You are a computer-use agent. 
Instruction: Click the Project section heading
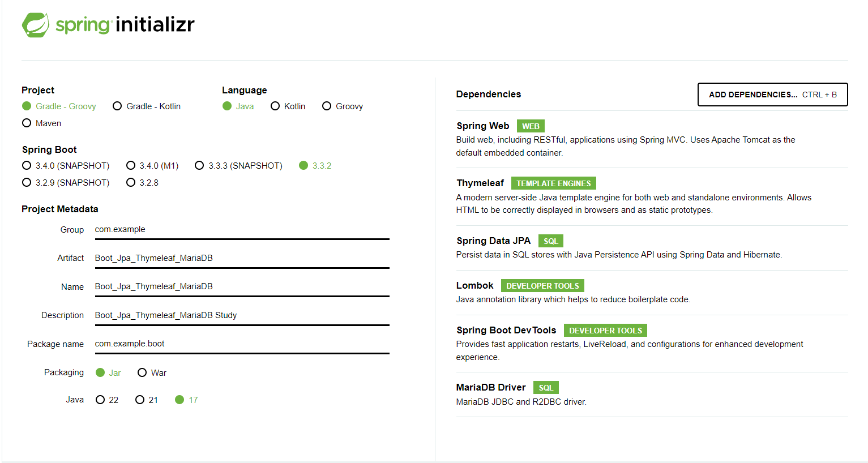38,90
